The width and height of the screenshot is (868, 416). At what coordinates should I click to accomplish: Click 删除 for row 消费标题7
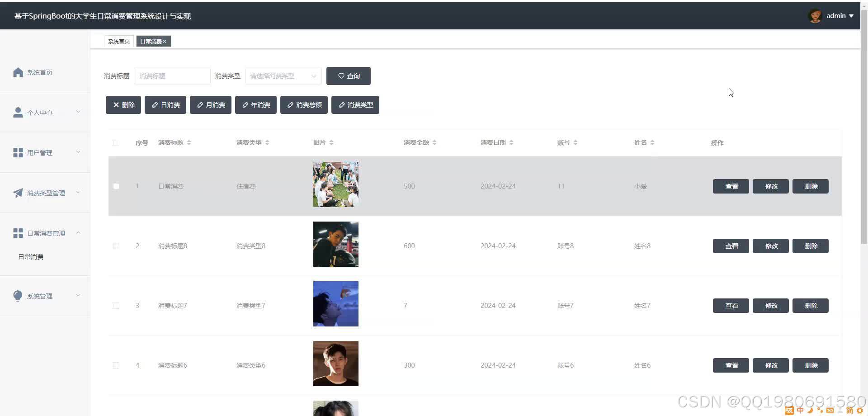coord(811,306)
